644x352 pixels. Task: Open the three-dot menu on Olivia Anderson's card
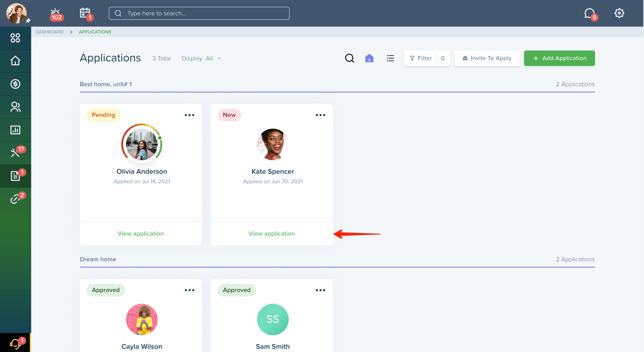click(190, 115)
